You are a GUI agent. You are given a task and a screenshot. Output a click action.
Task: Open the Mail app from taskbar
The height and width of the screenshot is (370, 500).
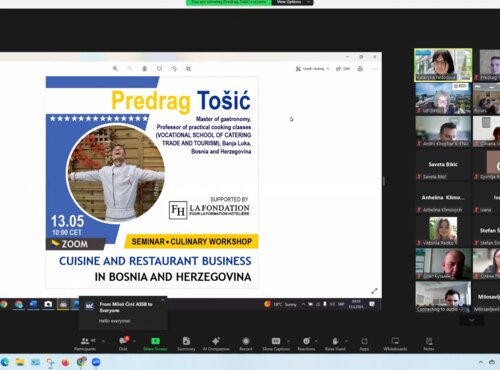(x=35, y=362)
